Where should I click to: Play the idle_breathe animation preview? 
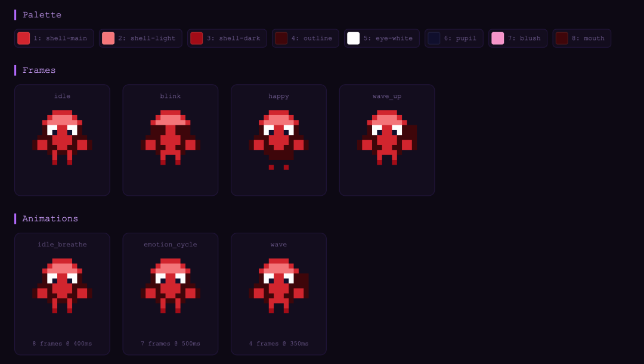coord(62,286)
